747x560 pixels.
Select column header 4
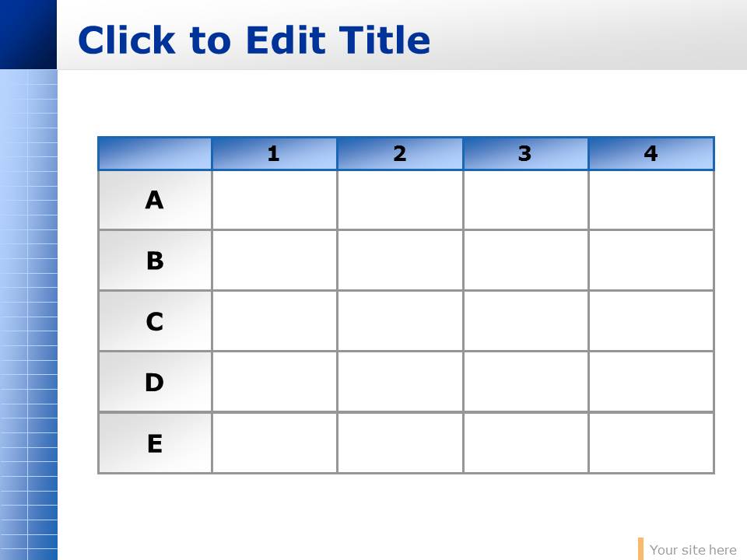tap(651, 154)
